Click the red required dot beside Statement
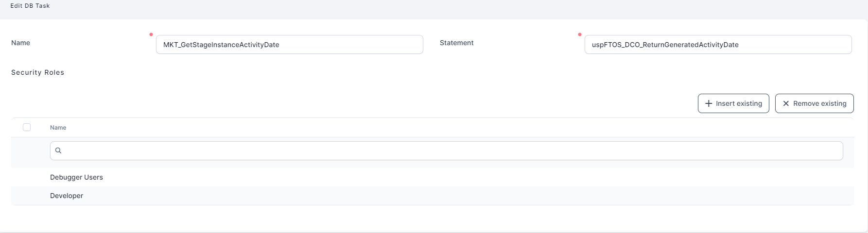This screenshot has width=868, height=233. pyautogui.click(x=580, y=34)
